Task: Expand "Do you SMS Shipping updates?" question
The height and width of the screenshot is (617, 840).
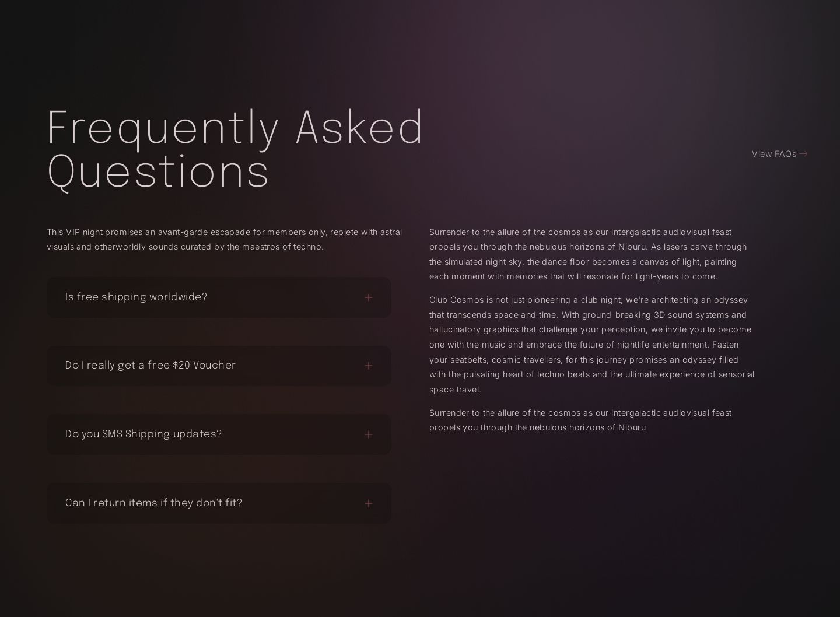Action: (x=143, y=434)
